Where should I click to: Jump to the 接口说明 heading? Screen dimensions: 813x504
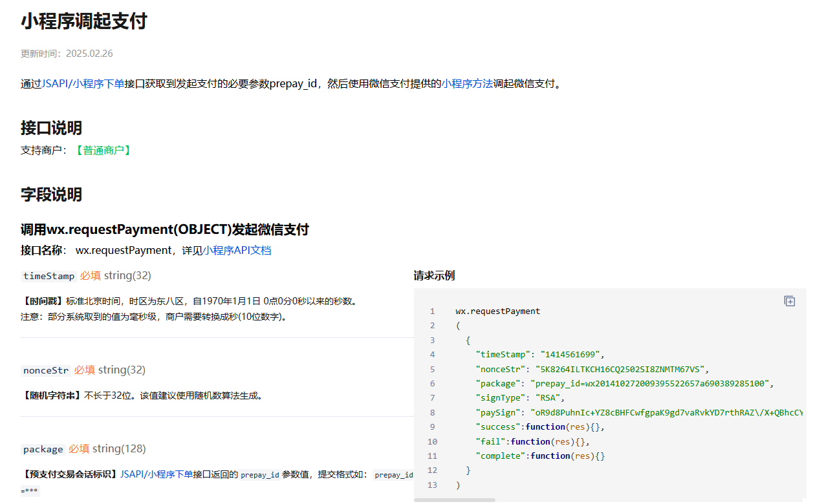(x=51, y=128)
